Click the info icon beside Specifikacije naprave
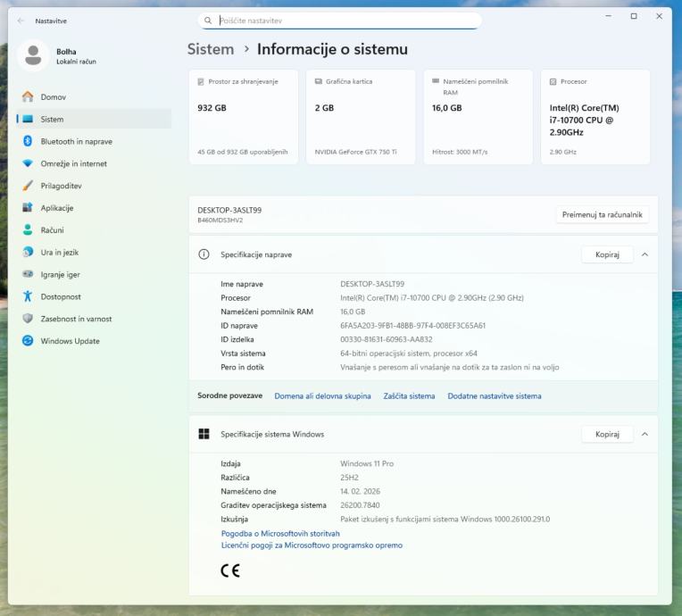Viewport: 682px width, 616px height. tap(204, 254)
